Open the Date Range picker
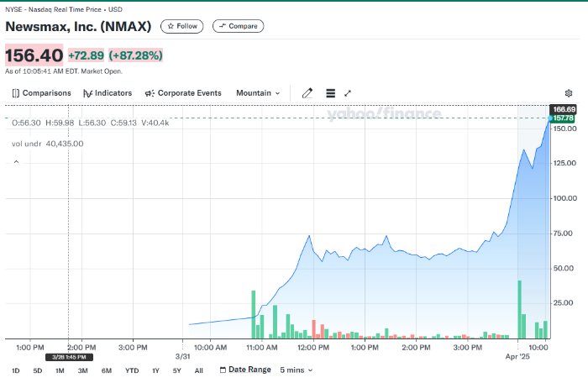 coord(245,370)
